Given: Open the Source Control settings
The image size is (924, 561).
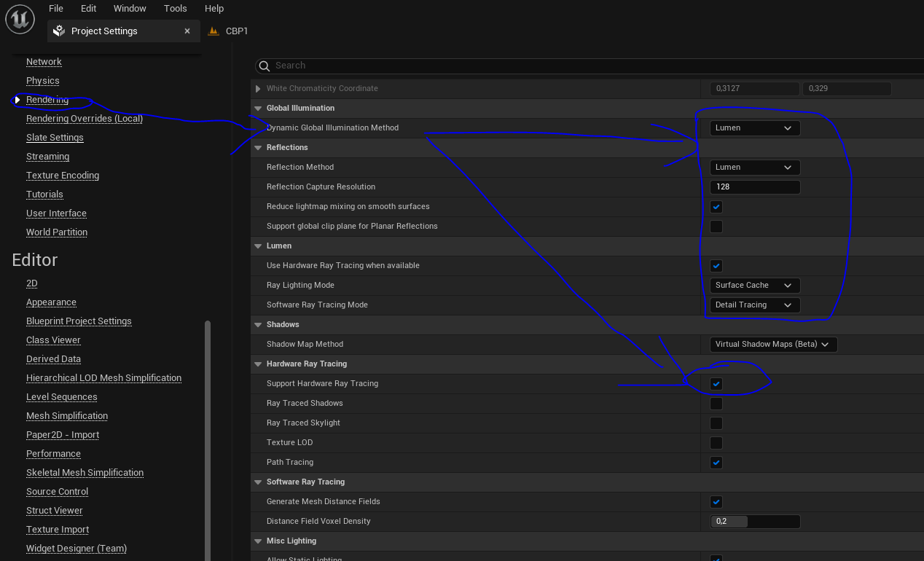Looking at the screenshot, I should (x=57, y=492).
